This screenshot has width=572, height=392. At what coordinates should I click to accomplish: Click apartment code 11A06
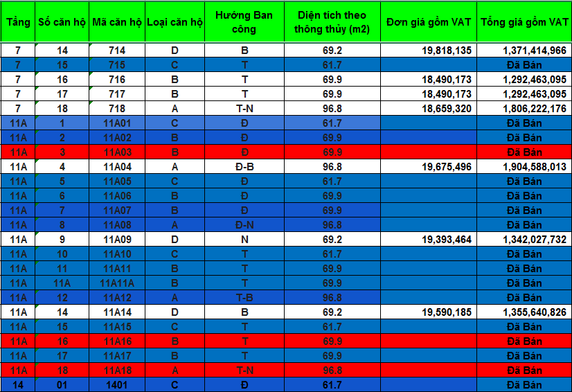pos(117,195)
